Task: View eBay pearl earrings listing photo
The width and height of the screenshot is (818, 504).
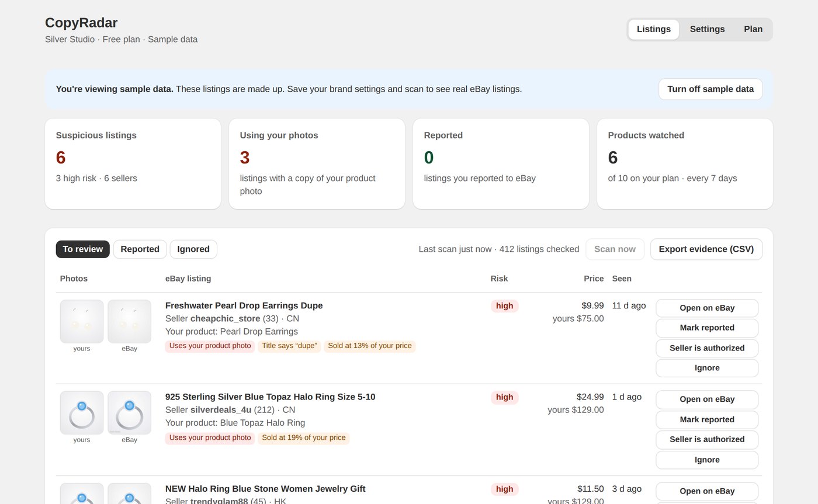Action: coord(130,321)
